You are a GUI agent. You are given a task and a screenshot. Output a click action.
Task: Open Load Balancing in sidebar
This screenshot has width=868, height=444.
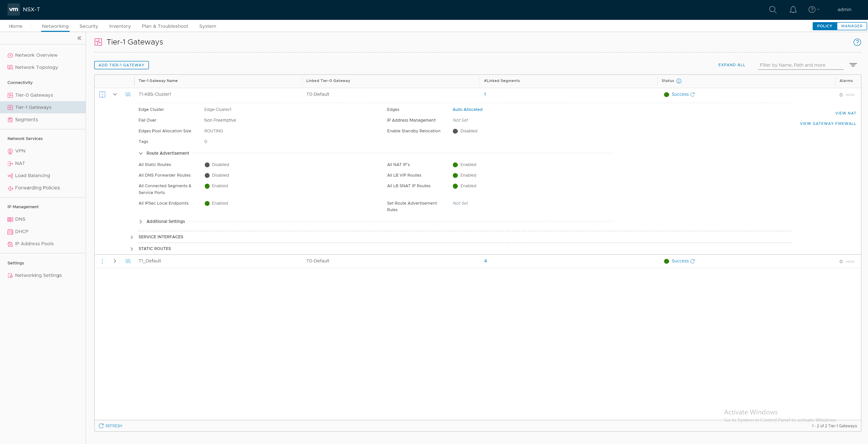[32, 175]
